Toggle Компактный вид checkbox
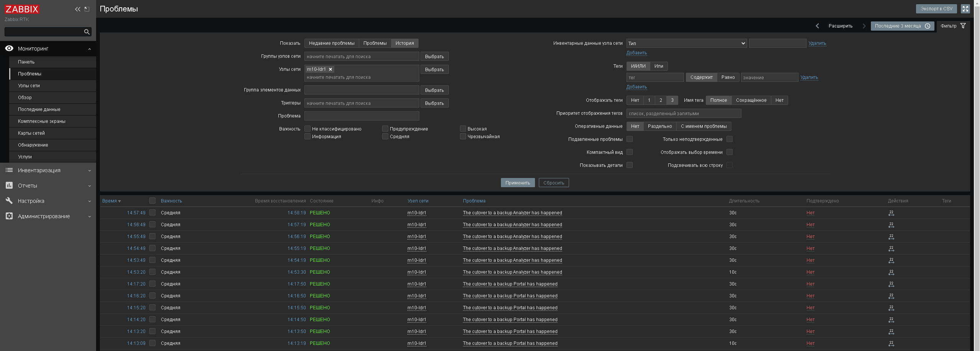Image resolution: width=980 pixels, height=351 pixels. (x=630, y=152)
